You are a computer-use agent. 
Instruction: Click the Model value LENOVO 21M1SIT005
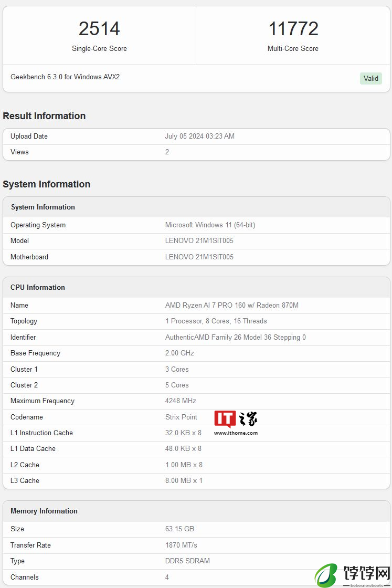(199, 241)
